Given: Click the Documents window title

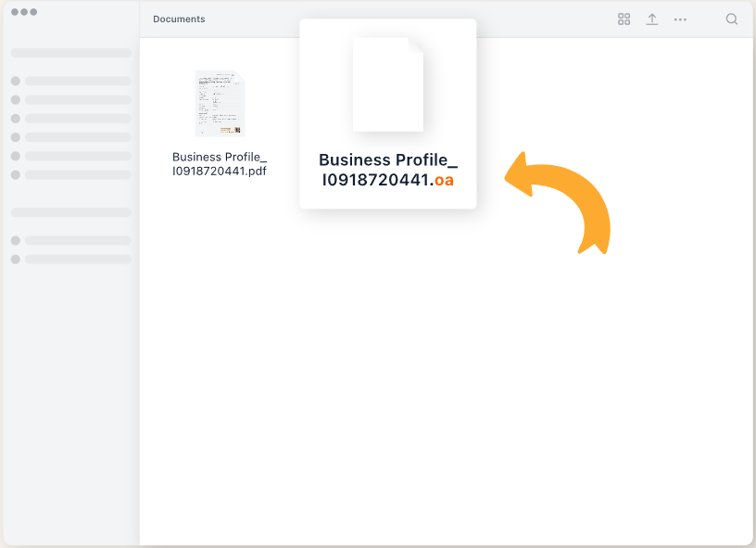Looking at the screenshot, I should pos(179,19).
